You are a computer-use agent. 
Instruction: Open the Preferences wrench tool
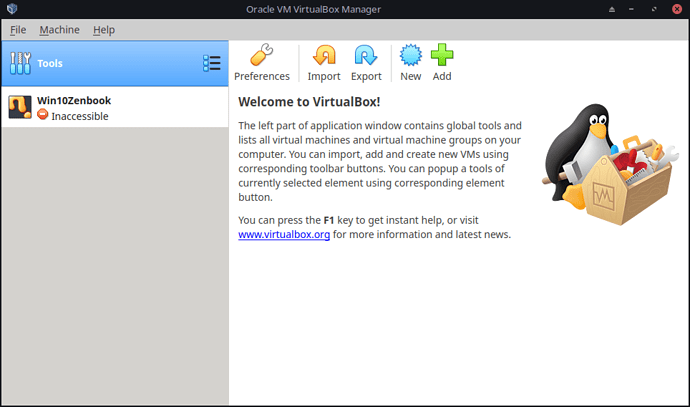click(261, 62)
